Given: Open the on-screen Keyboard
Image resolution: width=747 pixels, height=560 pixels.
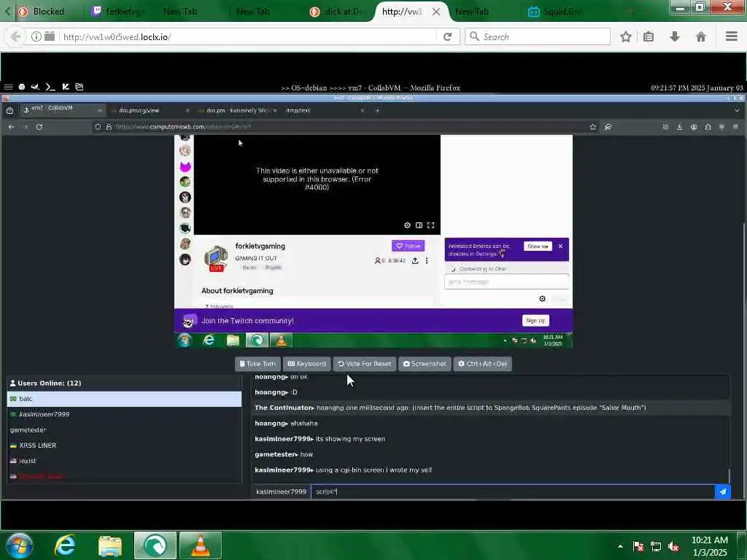Looking at the screenshot, I should 307,364.
